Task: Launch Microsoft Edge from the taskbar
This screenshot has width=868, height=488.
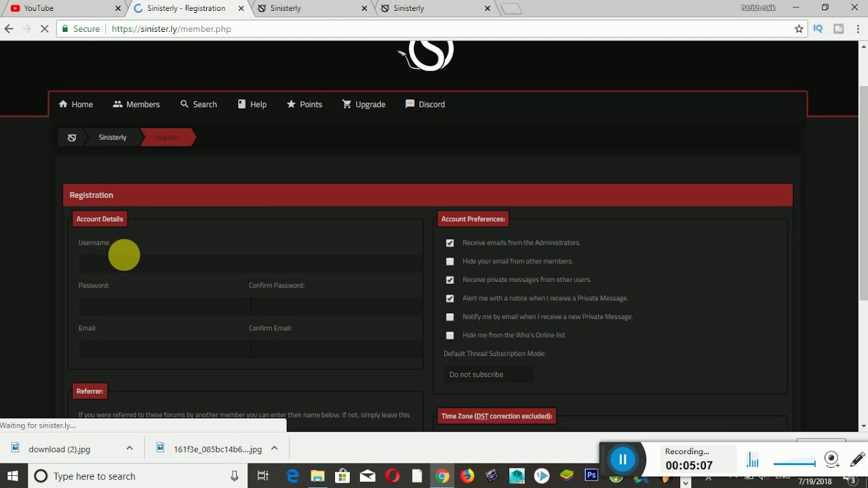Action: pyautogui.click(x=292, y=476)
